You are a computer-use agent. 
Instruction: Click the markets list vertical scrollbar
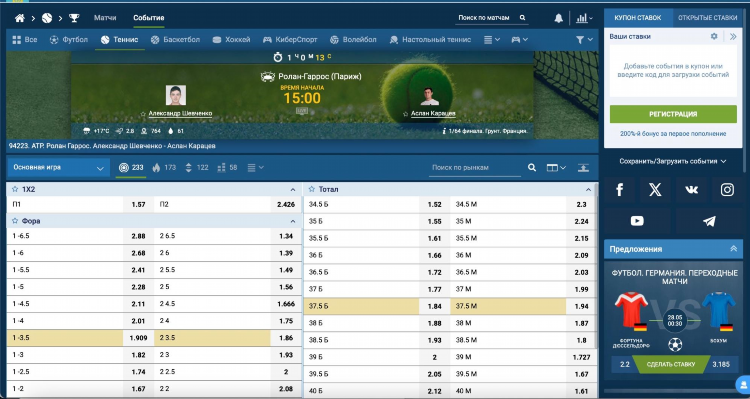(x=596, y=266)
